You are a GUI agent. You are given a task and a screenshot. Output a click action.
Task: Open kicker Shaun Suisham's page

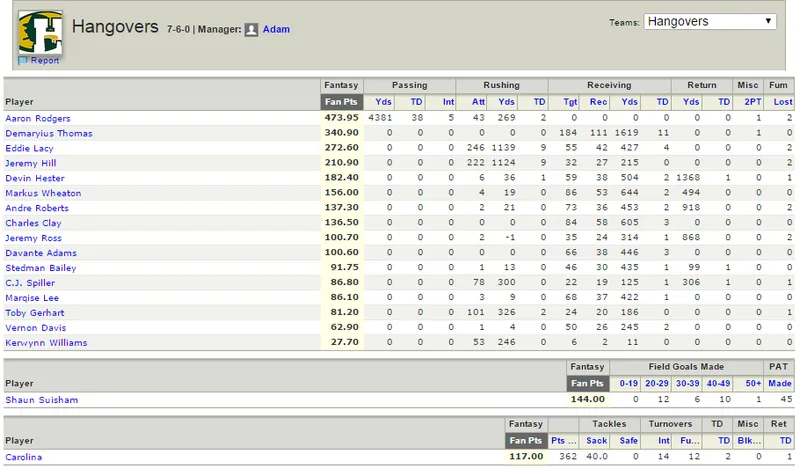42,400
